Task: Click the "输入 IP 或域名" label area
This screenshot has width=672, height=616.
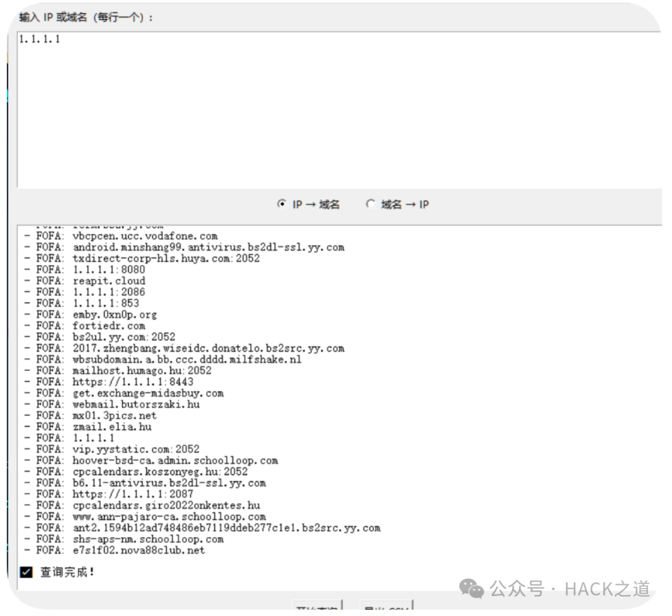Action: (81, 19)
